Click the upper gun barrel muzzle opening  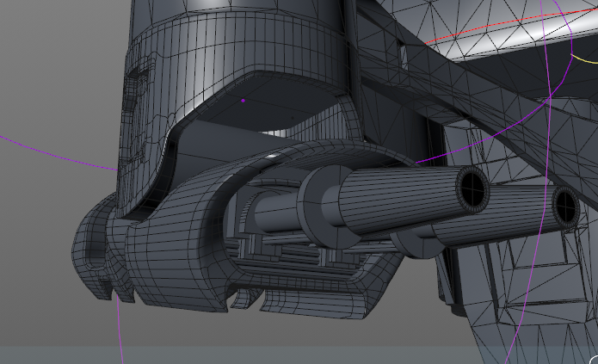[472, 187]
